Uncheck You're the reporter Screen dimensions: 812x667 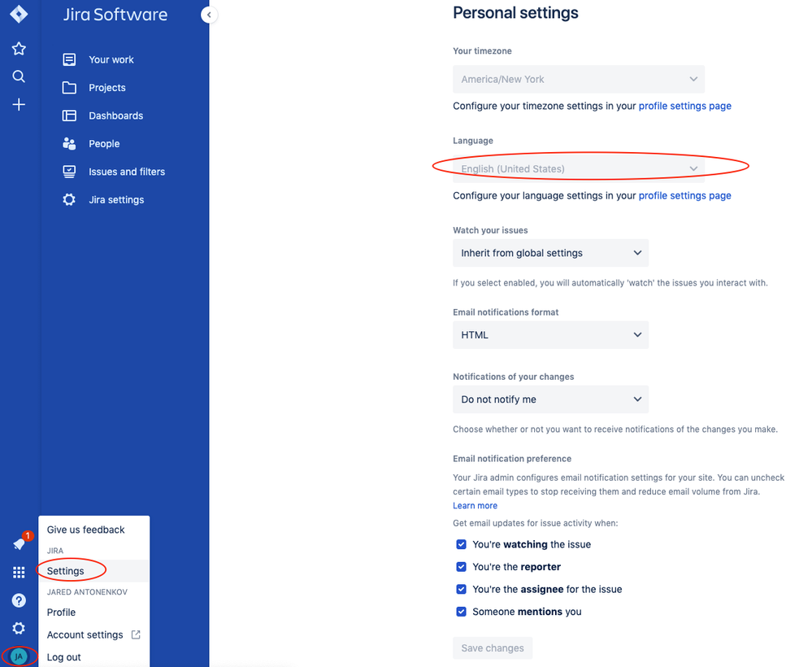point(461,566)
